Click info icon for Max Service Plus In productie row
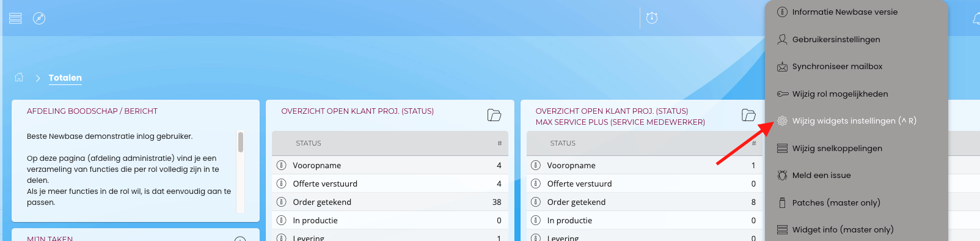Screen dimensions: 980x241 coord(536,220)
